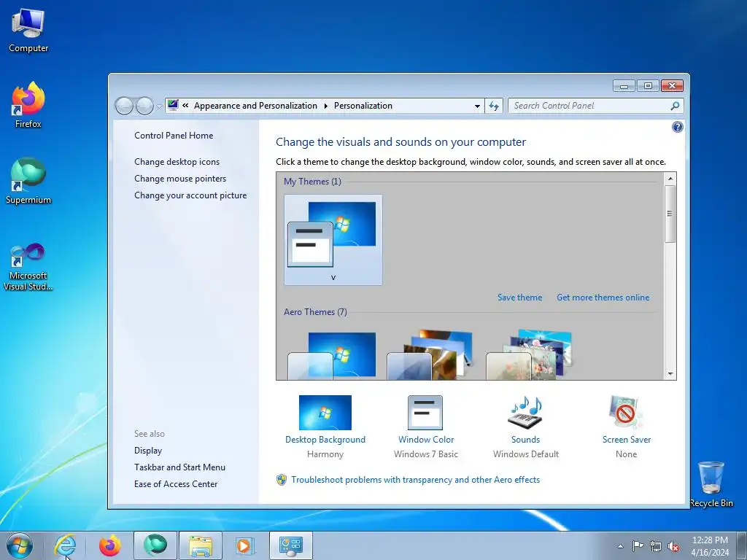Expand the breadcrumb chevron before Appearance
The width and height of the screenshot is (747, 560).
point(185,106)
